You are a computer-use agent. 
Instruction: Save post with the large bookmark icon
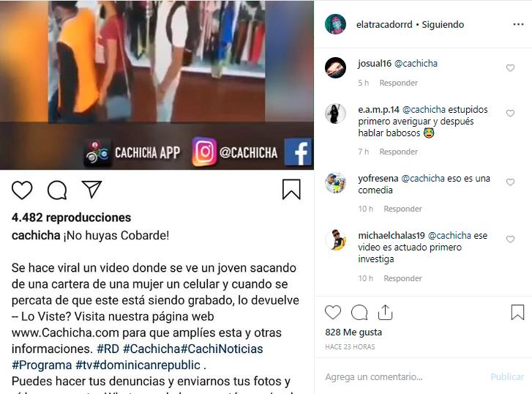(x=291, y=189)
